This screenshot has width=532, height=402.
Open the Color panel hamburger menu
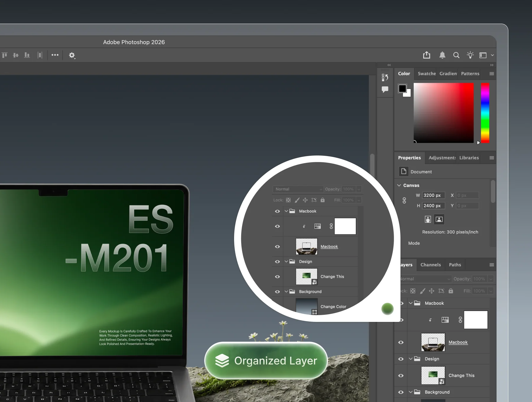[492, 74]
